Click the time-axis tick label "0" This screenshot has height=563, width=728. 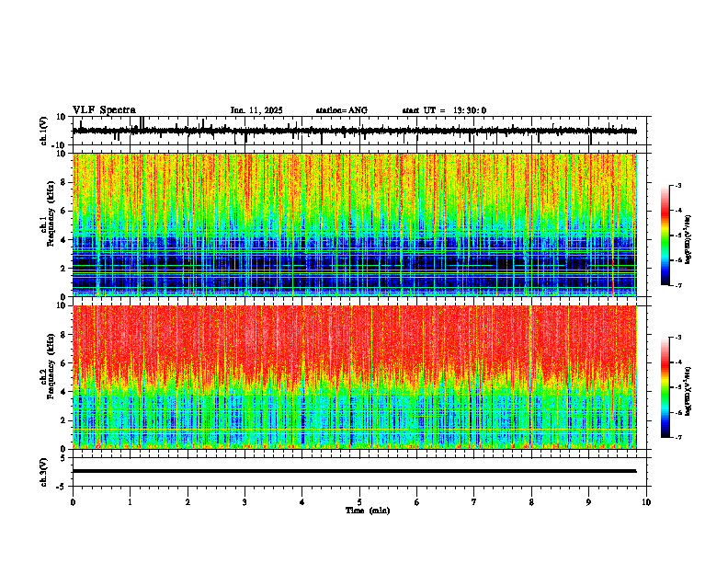point(73,502)
